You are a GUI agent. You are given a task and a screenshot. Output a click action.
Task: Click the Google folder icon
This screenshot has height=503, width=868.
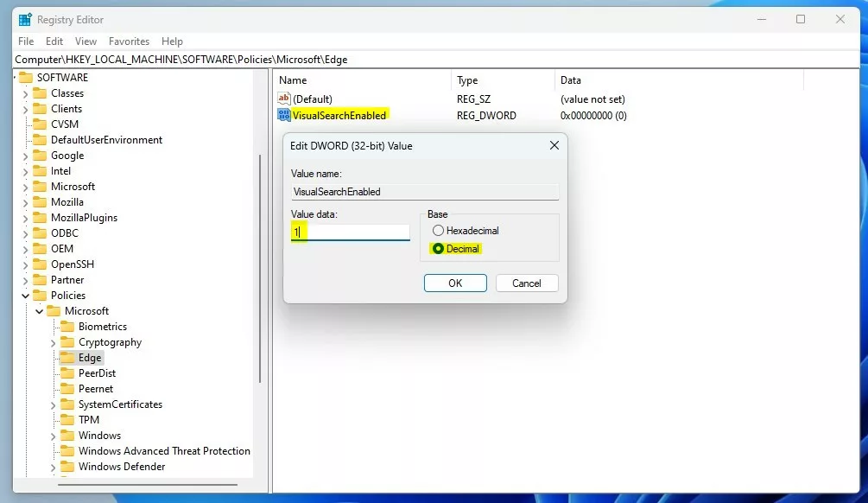[x=40, y=155]
